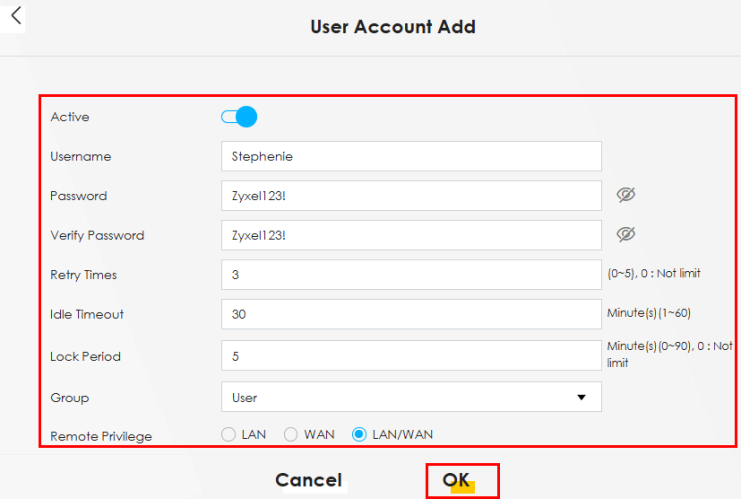The width and height of the screenshot is (741, 499).
Task: Click the Username input field
Action: point(410,156)
